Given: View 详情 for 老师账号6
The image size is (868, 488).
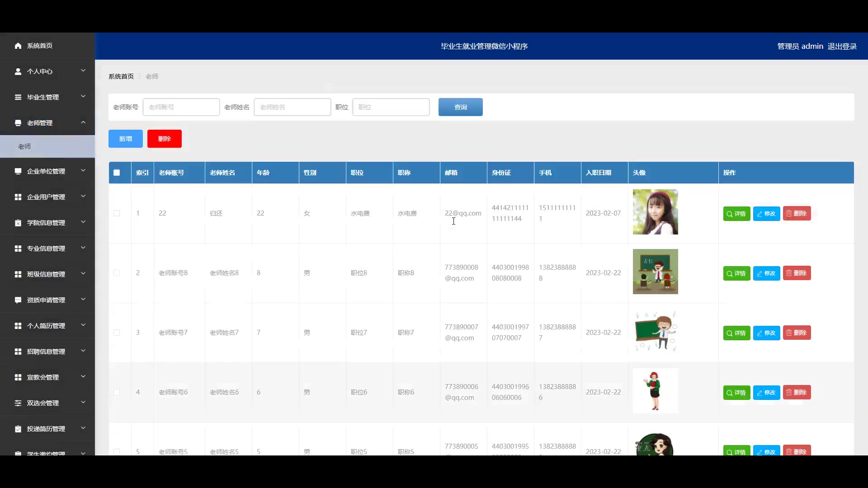Looking at the screenshot, I should [736, 393].
